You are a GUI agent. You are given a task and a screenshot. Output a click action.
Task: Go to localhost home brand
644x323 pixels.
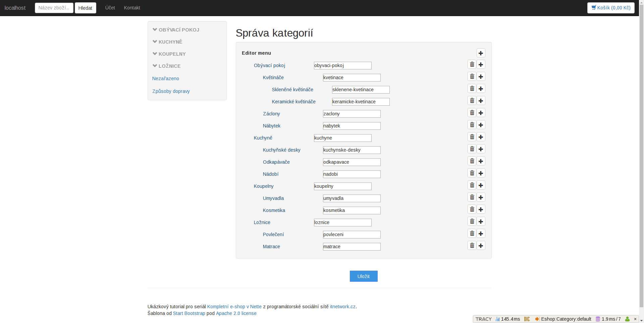coord(15,8)
